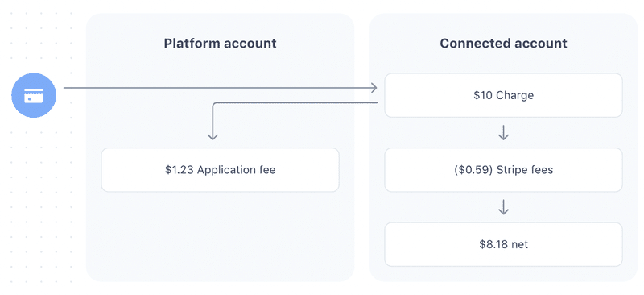Open the $10 Charge box
The width and height of the screenshot is (644, 295).
pyautogui.click(x=503, y=95)
